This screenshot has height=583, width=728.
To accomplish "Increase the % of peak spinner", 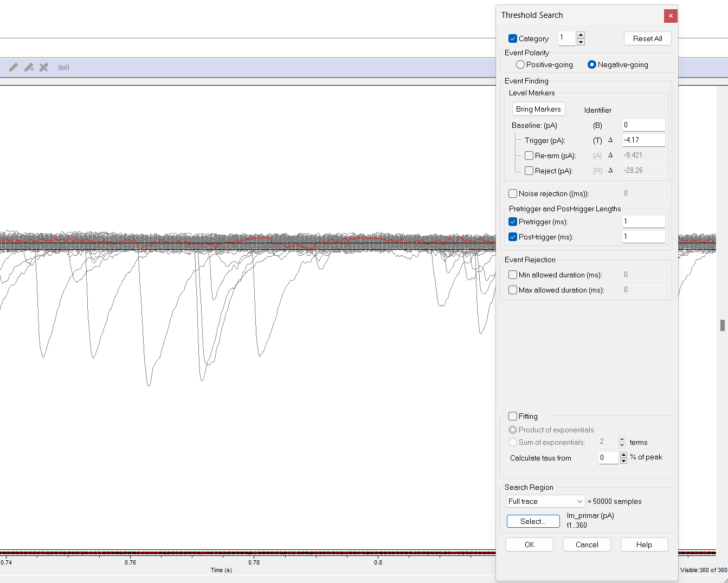I will (623, 455).
